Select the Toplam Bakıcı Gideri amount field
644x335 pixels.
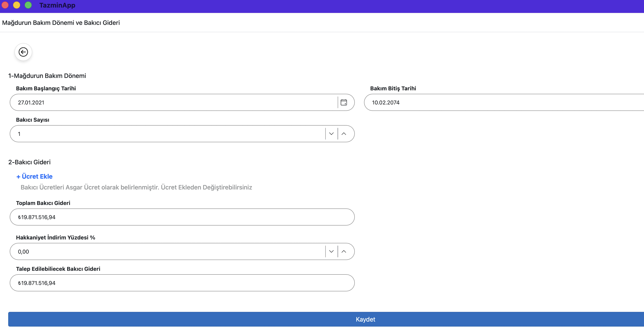pos(182,217)
